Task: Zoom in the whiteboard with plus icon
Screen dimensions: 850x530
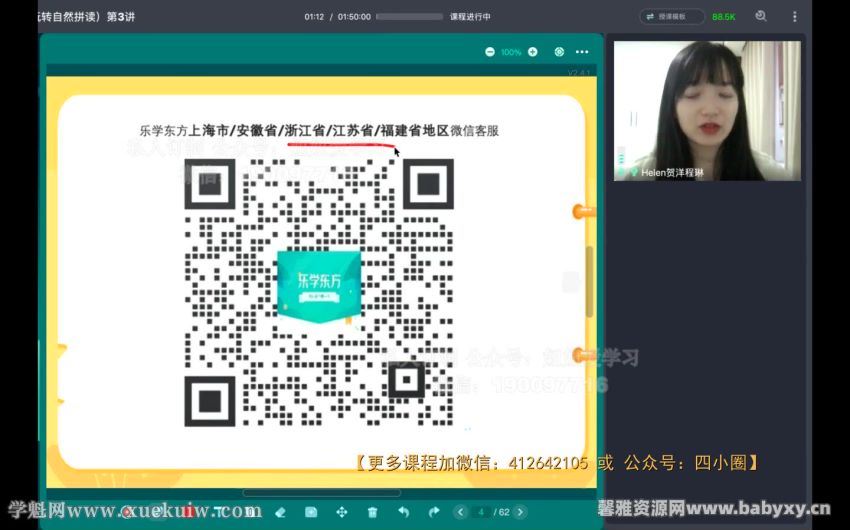Action: (533, 52)
